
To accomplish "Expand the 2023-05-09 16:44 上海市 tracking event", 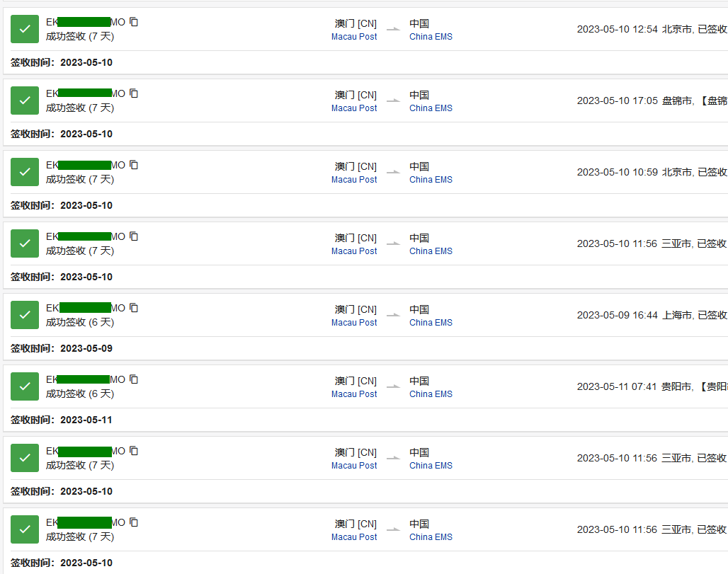I will click(x=652, y=315).
